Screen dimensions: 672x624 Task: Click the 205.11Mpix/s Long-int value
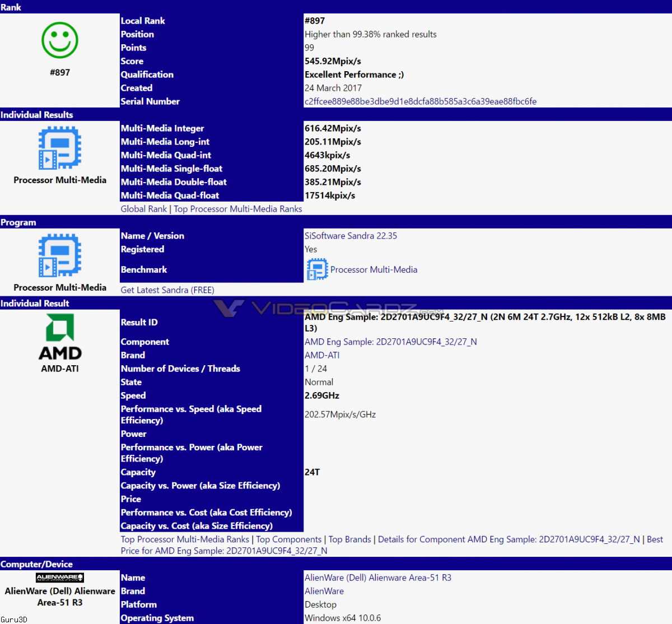point(333,142)
